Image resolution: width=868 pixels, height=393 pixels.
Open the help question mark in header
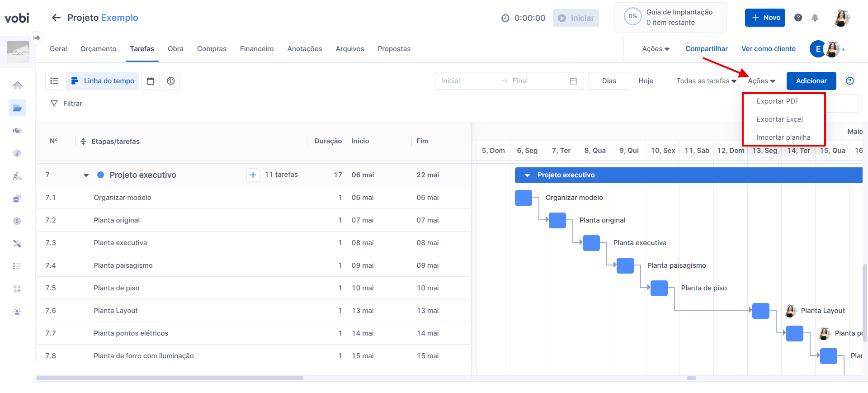798,18
